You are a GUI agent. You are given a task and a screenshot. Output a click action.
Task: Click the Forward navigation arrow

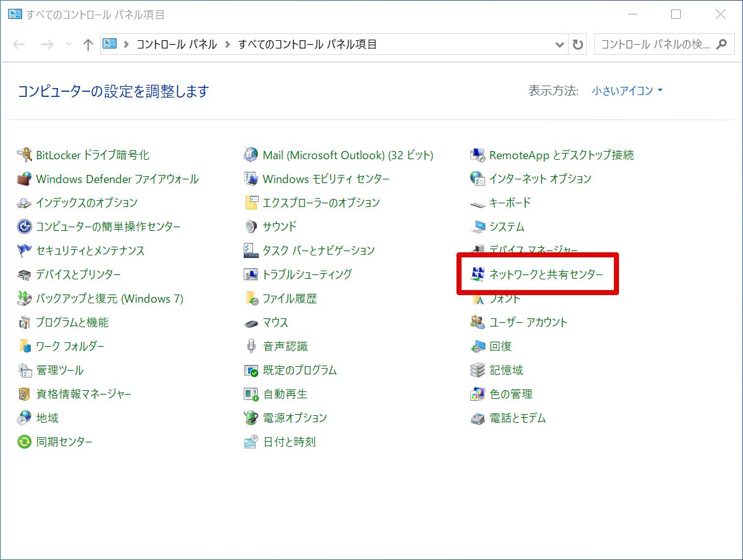[x=47, y=45]
